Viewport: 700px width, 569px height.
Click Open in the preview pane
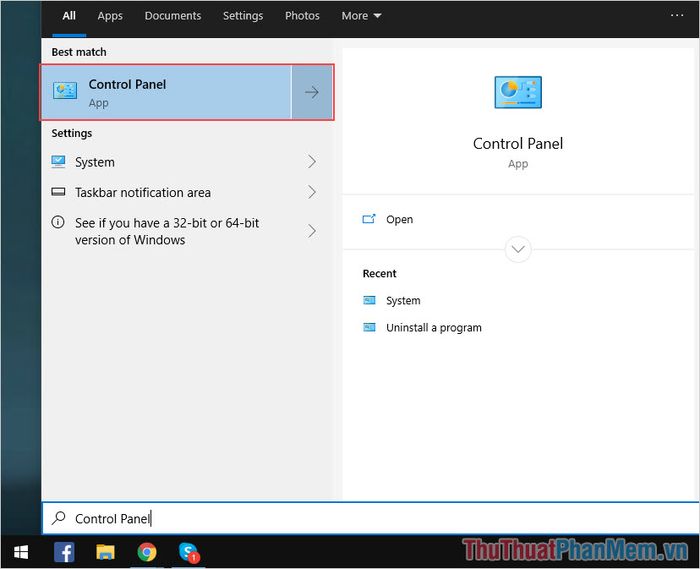[399, 220]
